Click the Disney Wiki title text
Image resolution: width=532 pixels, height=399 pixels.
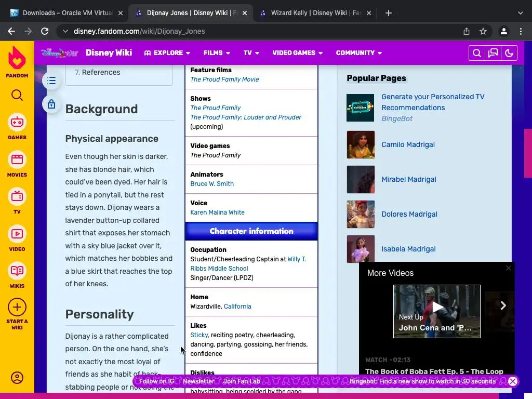(109, 52)
